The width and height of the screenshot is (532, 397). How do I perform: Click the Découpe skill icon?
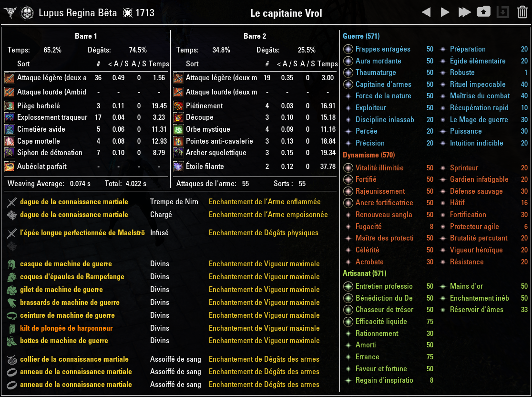click(178, 117)
